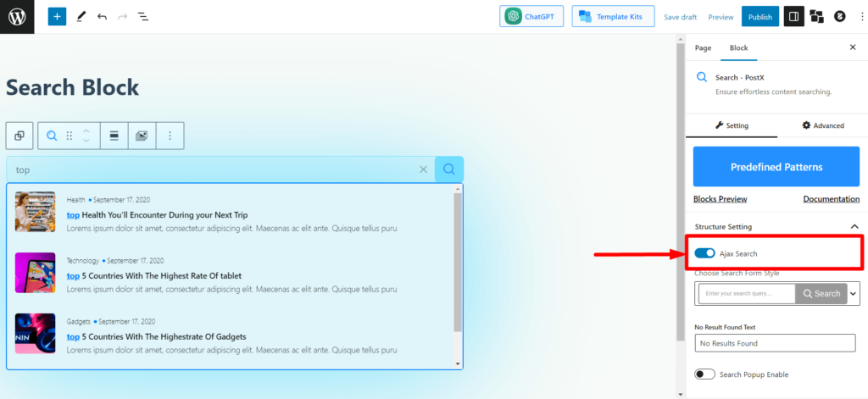The height and width of the screenshot is (399, 868).
Task: Click the Search block type icon in toolbar
Action: (52, 136)
